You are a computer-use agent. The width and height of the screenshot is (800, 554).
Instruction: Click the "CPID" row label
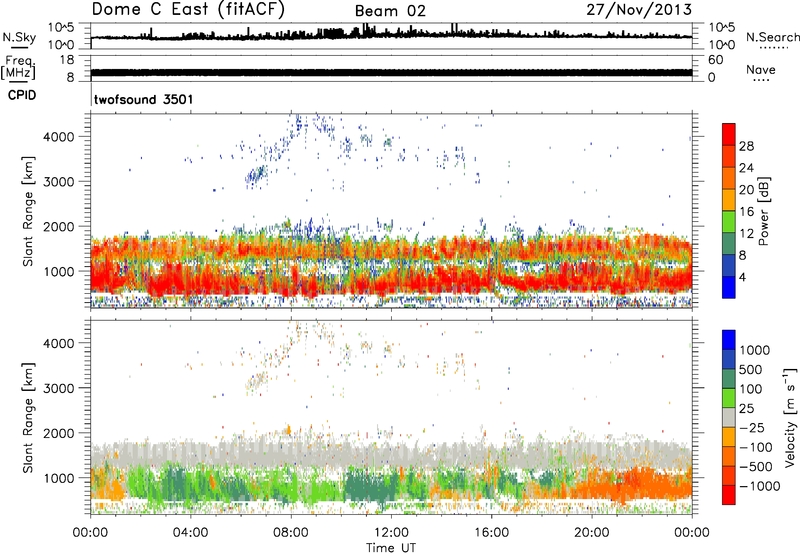click(x=22, y=95)
